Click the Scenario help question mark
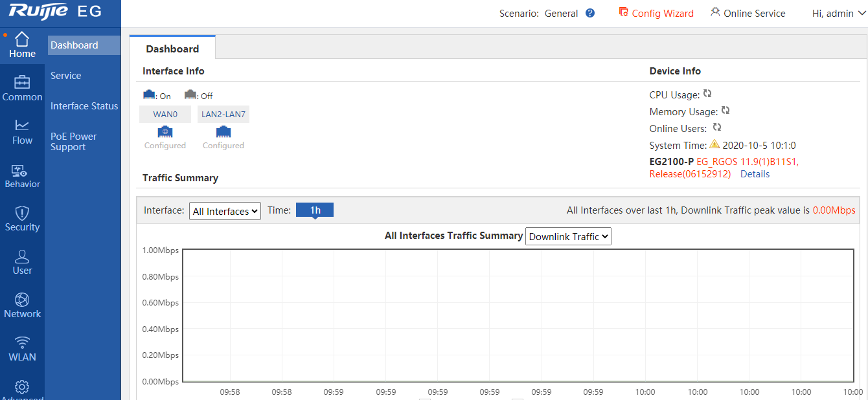This screenshot has height=400, width=868. pos(590,13)
